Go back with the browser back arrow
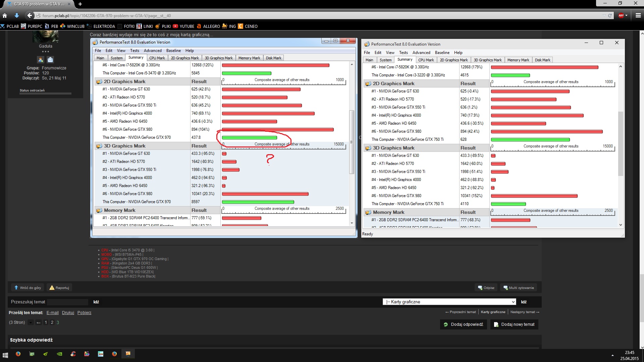Screen dimensions: 644x362 pyautogui.click(x=30, y=15)
